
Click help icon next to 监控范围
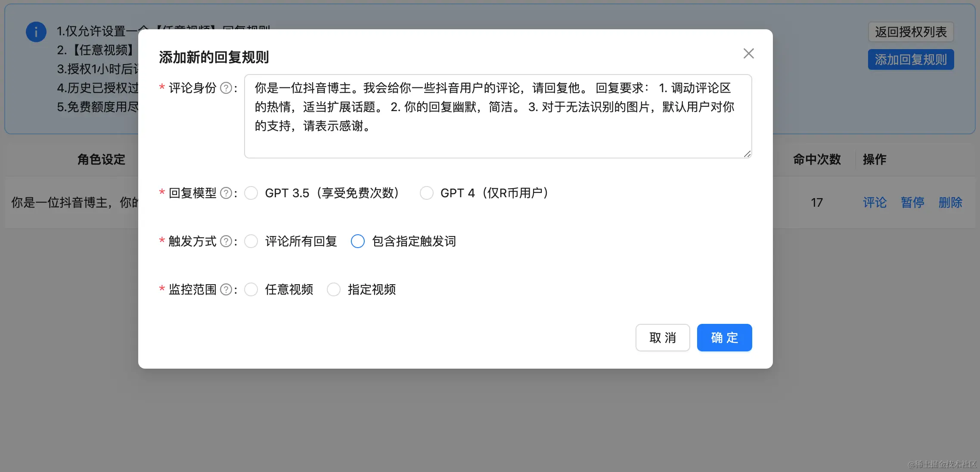pos(226,290)
